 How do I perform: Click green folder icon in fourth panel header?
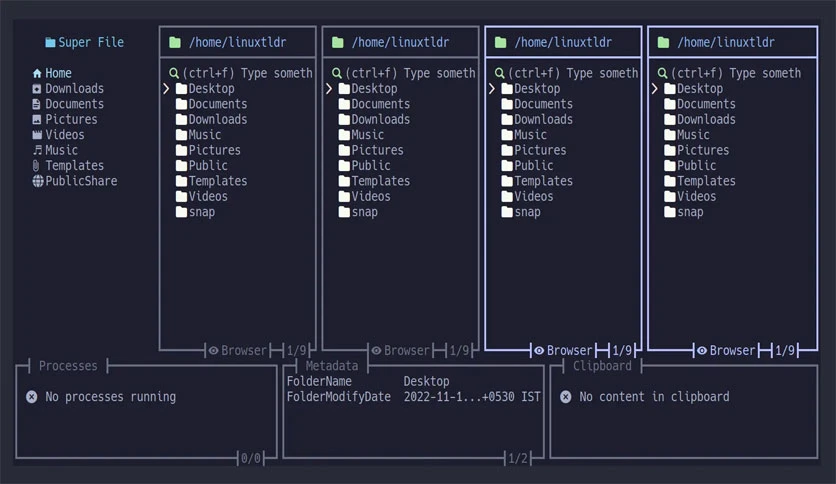[x=663, y=42]
